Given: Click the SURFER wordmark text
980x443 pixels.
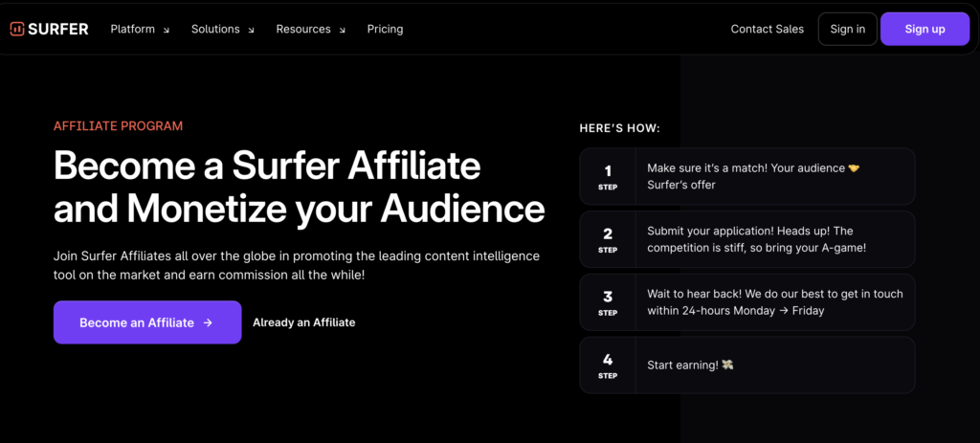Looking at the screenshot, I should (x=59, y=29).
